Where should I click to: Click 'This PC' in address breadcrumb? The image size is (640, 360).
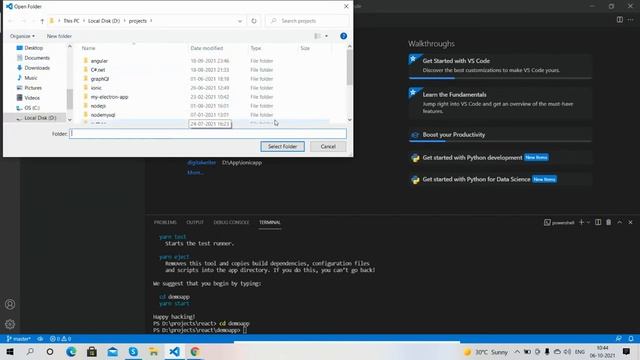pyautogui.click(x=71, y=21)
